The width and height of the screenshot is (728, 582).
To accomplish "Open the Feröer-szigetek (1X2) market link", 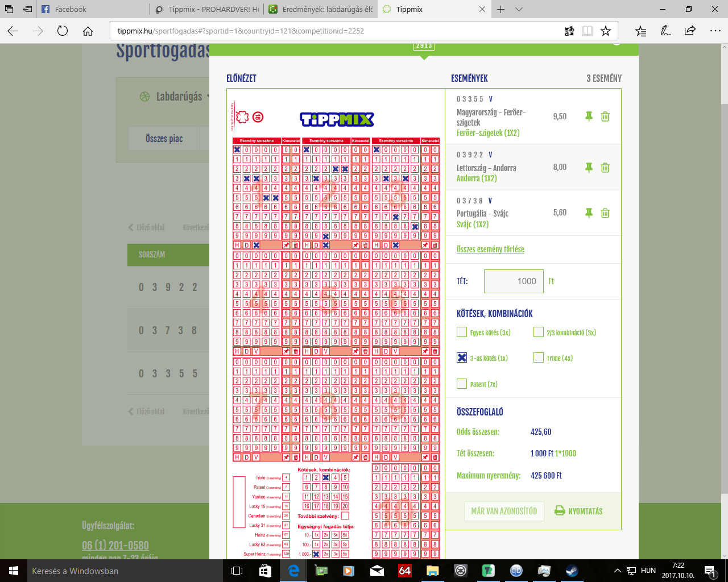I will 488,132.
